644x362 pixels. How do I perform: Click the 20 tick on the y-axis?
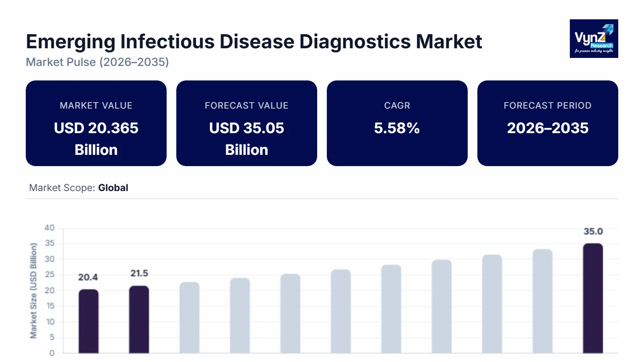point(50,290)
